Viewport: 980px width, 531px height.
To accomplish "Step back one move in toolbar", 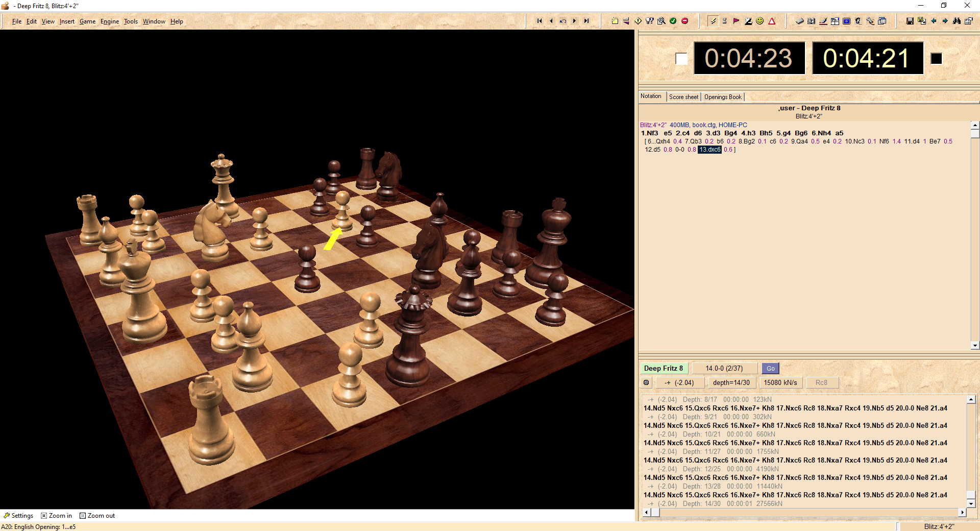I will point(551,21).
